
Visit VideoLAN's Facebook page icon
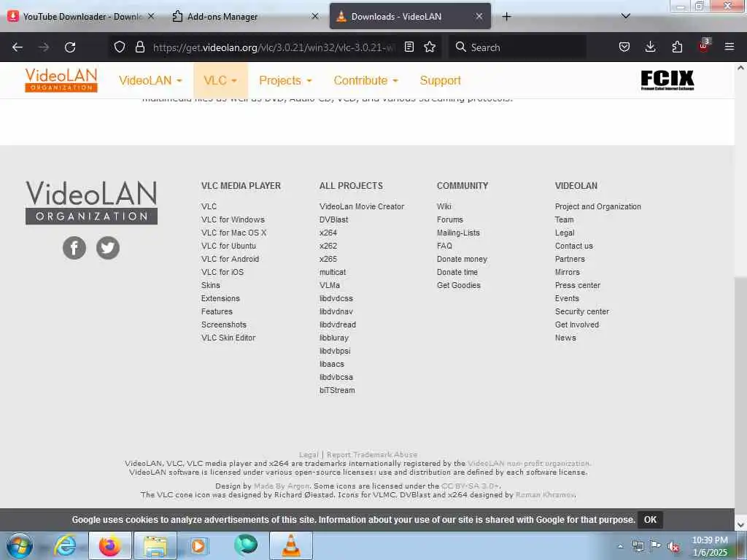pyautogui.click(x=74, y=248)
